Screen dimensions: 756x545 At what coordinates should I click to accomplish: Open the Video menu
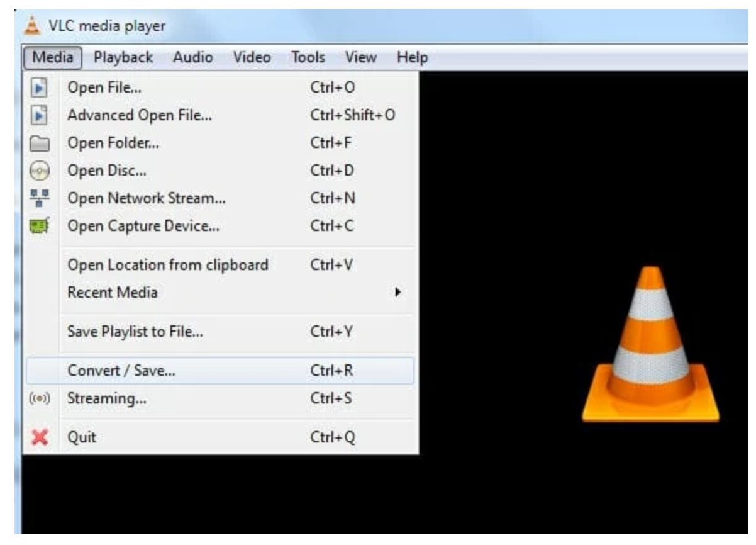click(x=252, y=57)
